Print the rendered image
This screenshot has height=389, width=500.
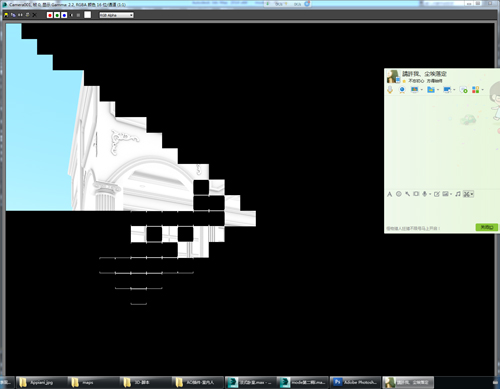click(x=28, y=15)
